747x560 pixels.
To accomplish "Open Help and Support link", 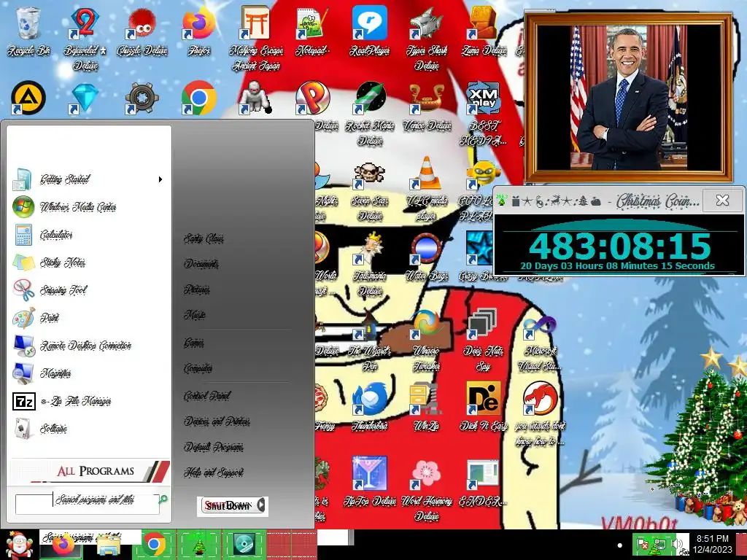I will (214, 472).
